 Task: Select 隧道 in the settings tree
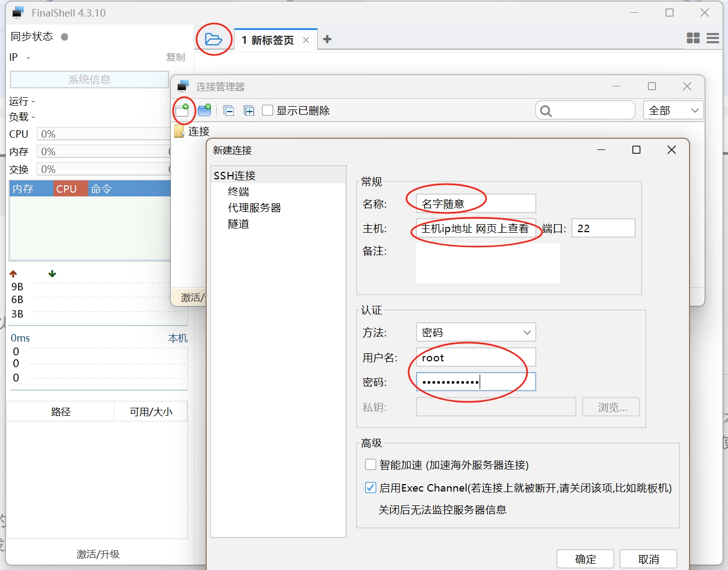point(238,224)
